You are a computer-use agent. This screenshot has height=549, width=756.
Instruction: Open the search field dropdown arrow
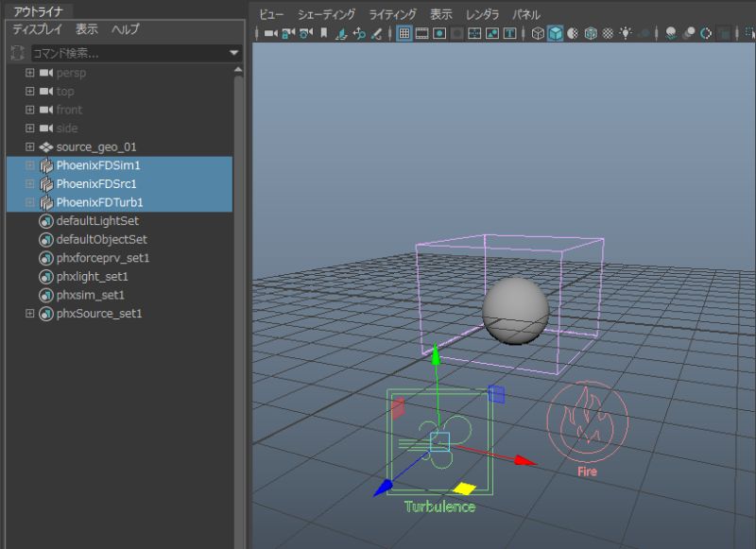(x=234, y=53)
